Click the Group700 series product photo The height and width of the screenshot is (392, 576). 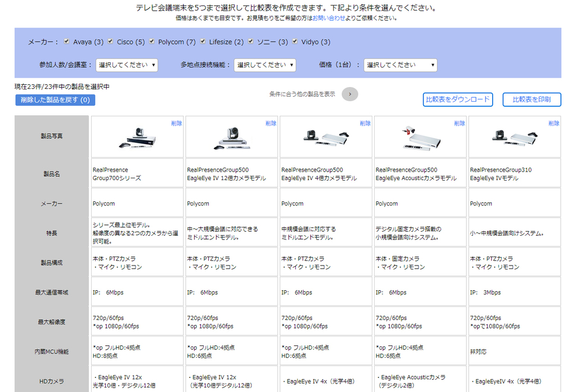tap(138, 138)
